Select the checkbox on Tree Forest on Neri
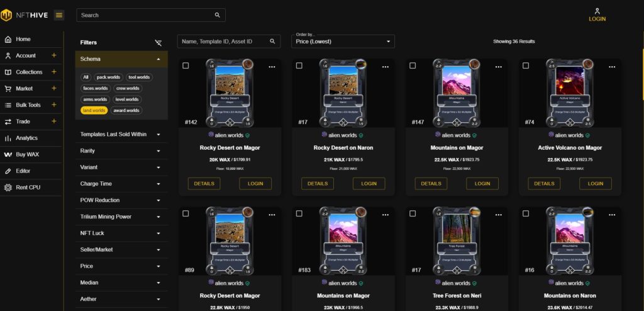 [413, 213]
